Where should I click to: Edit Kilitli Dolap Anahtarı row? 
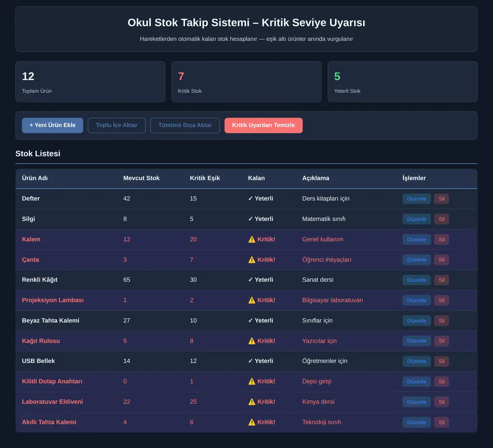click(x=417, y=381)
